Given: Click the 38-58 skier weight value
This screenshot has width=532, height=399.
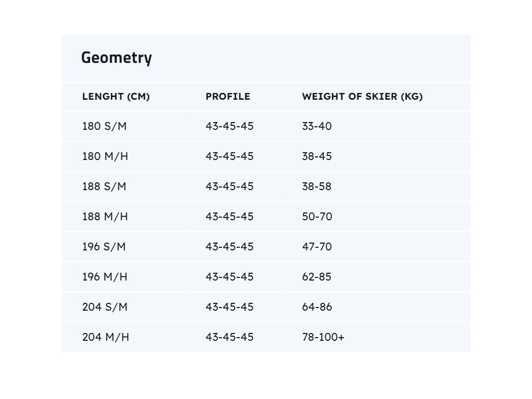Looking at the screenshot, I should point(316,187).
